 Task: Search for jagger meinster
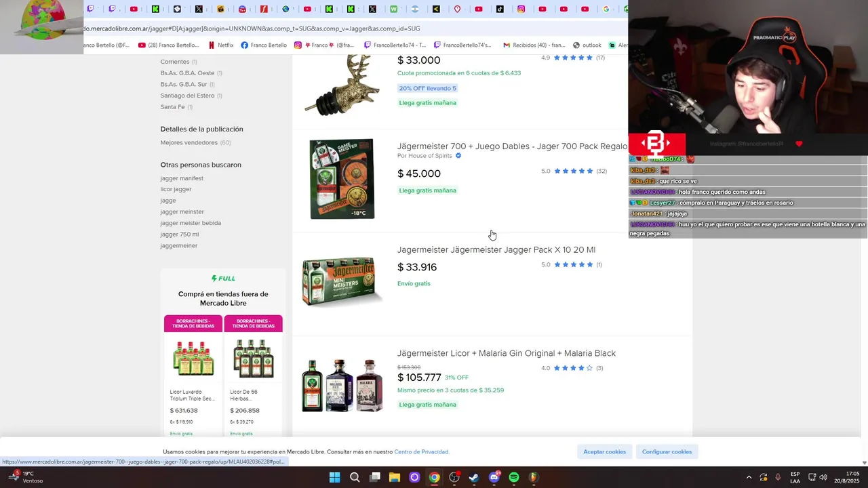pyautogui.click(x=182, y=211)
